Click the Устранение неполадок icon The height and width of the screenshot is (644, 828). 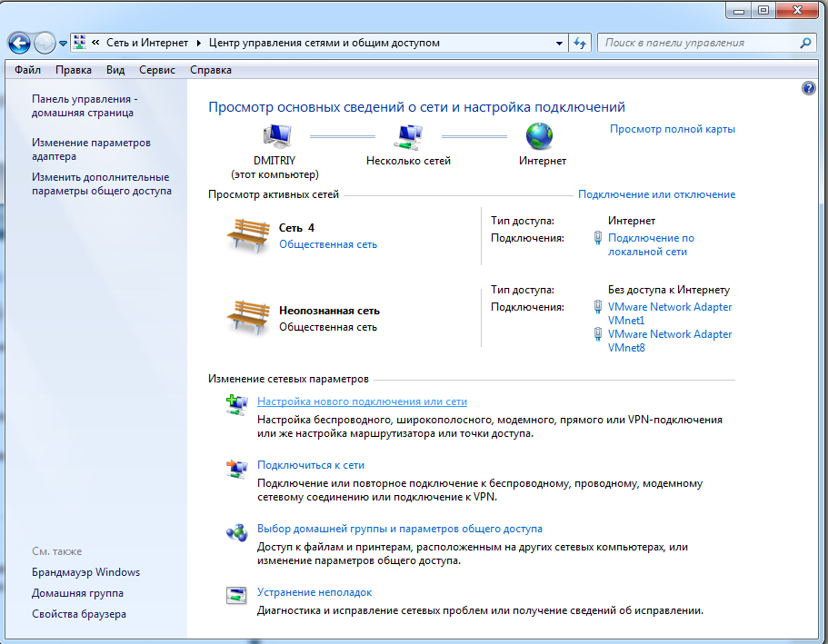236,596
